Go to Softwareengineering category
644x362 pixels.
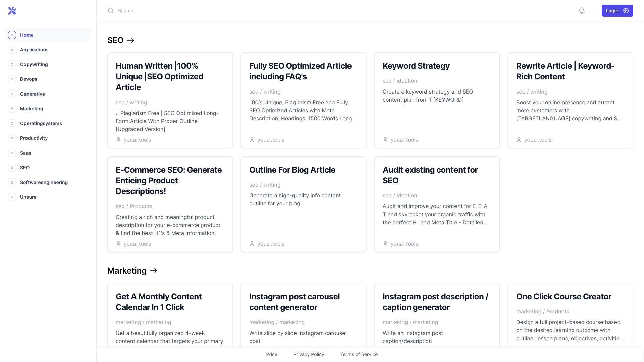point(44,182)
